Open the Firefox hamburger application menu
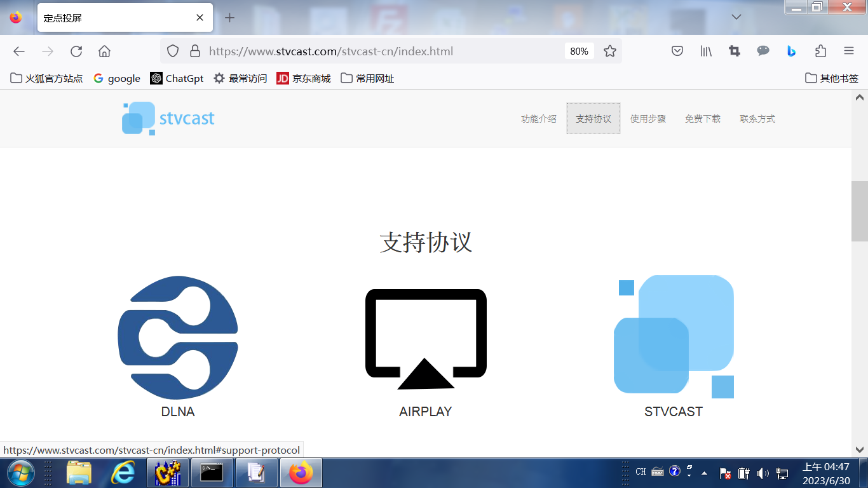This screenshot has height=488, width=868. (x=849, y=51)
